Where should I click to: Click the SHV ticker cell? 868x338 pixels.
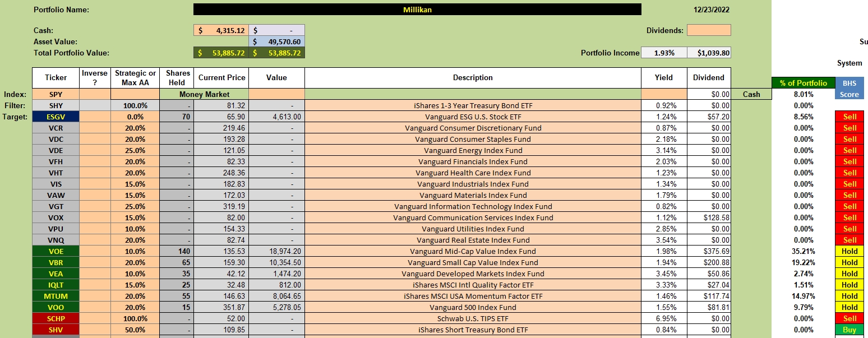point(56,330)
